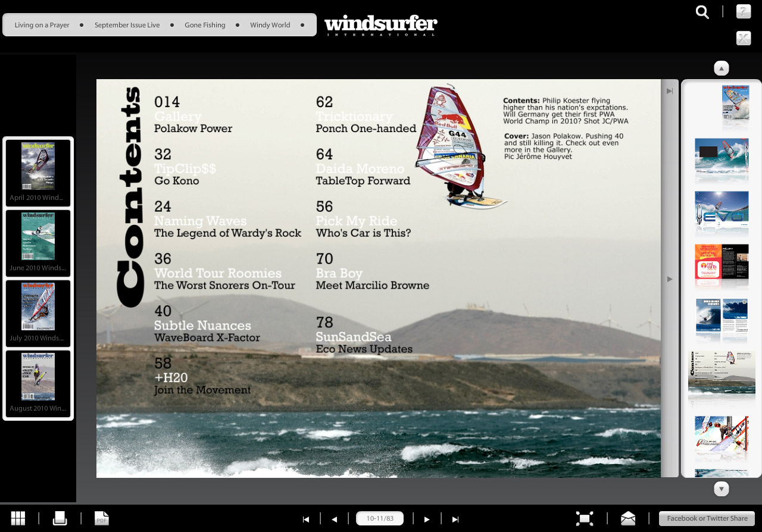
Task: Email this magazine page
Action: [x=628, y=518]
